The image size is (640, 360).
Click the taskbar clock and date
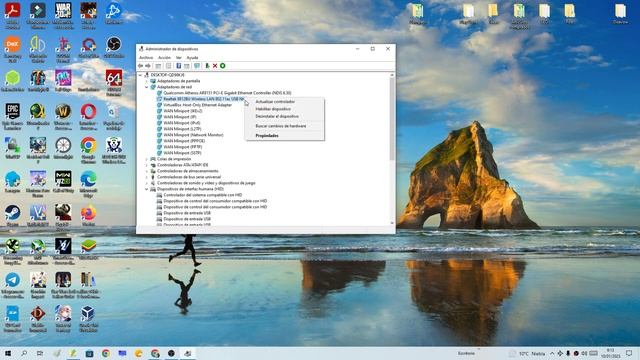click(x=611, y=353)
